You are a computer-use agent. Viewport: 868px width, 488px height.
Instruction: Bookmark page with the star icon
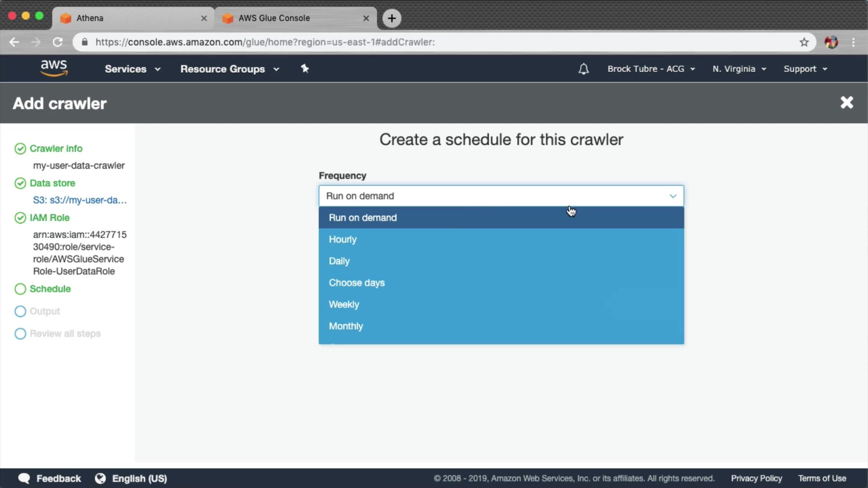[804, 42]
